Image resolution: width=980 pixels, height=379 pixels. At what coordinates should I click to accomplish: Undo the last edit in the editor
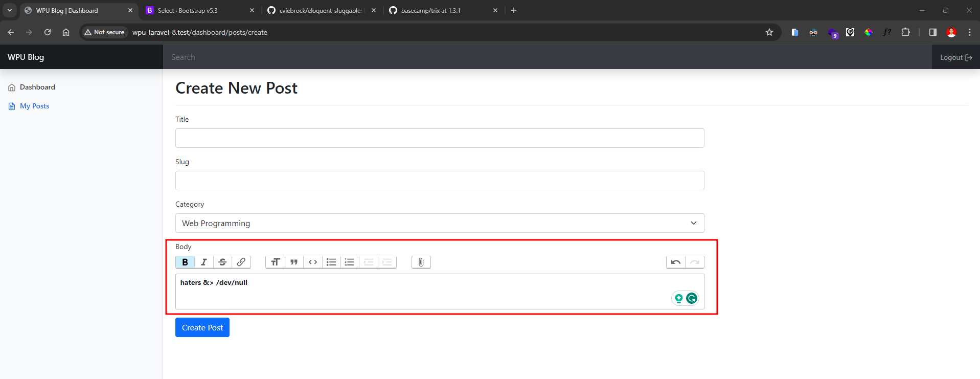click(x=675, y=262)
